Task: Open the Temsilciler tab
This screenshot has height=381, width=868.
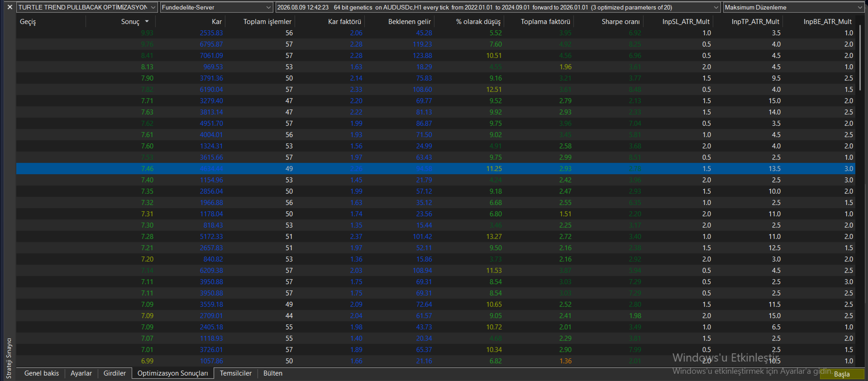Action: click(x=236, y=373)
